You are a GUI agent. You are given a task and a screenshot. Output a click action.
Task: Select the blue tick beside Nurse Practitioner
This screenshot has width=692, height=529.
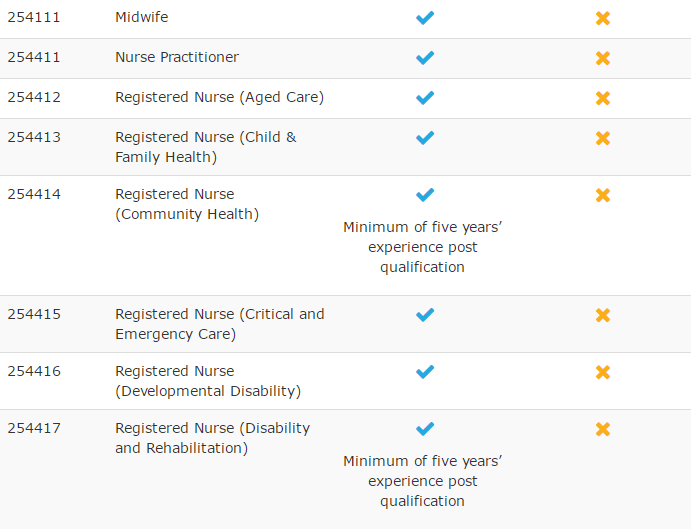pos(425,58)
